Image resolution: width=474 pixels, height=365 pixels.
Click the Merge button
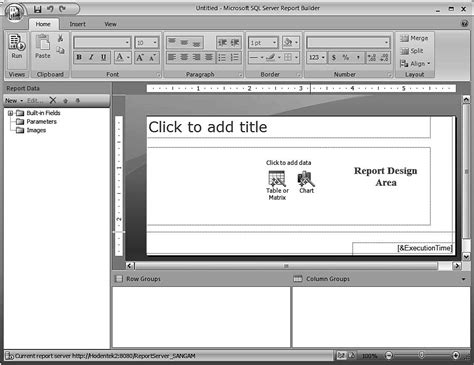coord(414,38)
